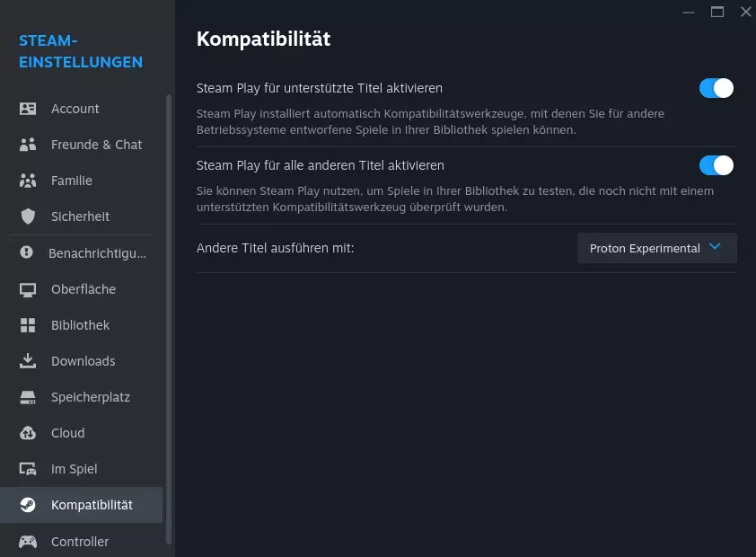Click the Account card icon
The width and height of the screenshot is (756, 557).
click(x=28, y=109)
